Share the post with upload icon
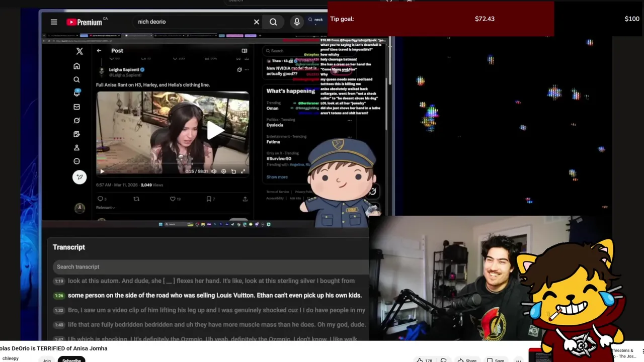This screenshot has width=644, height=362. click(x=245, y=199)
